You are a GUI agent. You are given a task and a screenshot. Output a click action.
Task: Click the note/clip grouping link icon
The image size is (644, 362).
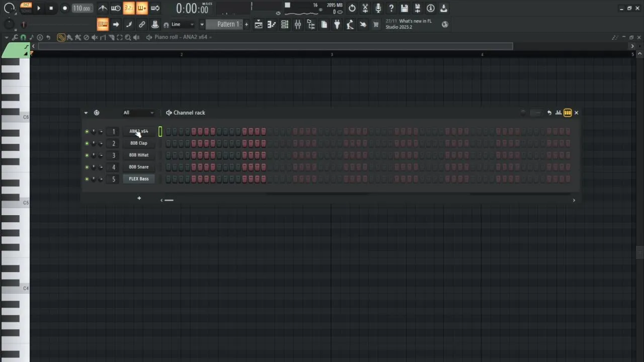pos(142,24)
